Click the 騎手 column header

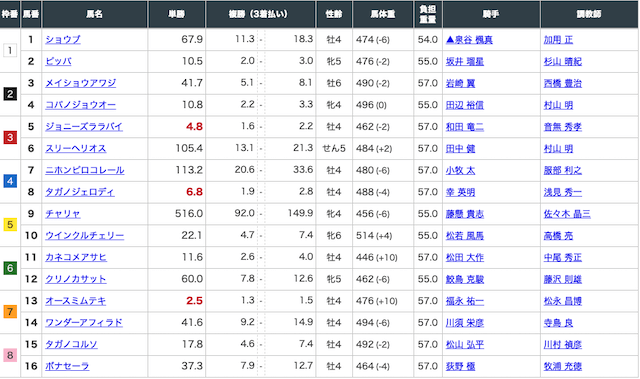[491, 14]
